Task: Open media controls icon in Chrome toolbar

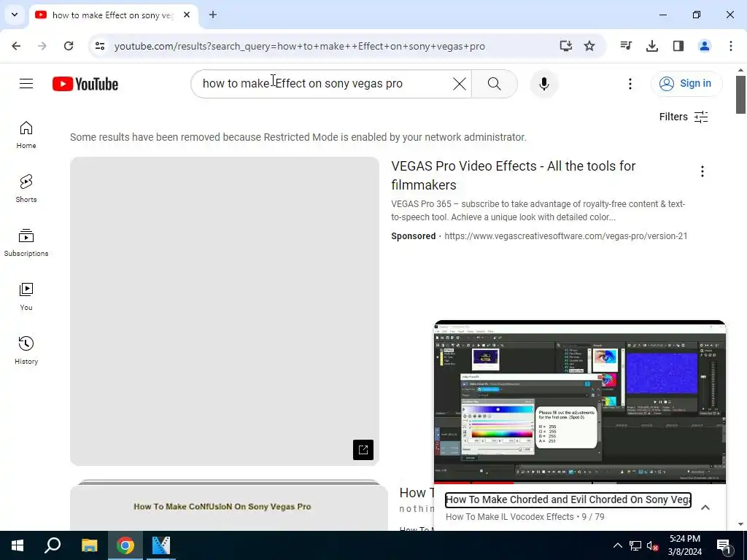Action: tap(626, 46)
